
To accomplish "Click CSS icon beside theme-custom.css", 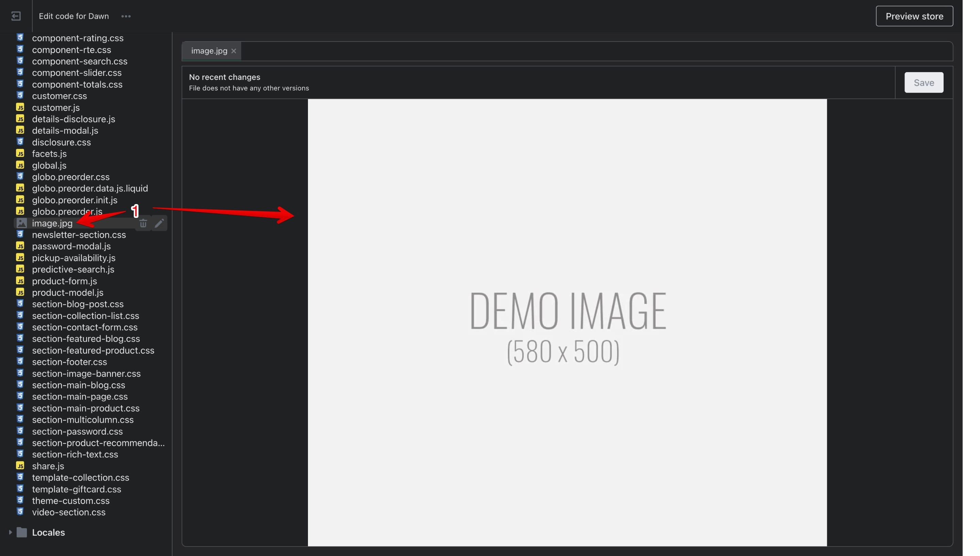I will pos(20,500).
